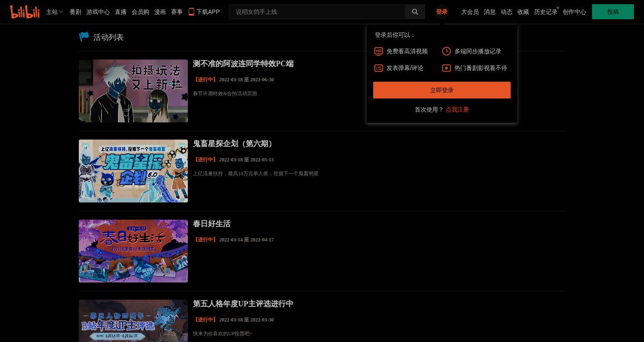This screenshot has width=644, height=342.
Task: Open 赛事 section
Action: tap(177, 12)
